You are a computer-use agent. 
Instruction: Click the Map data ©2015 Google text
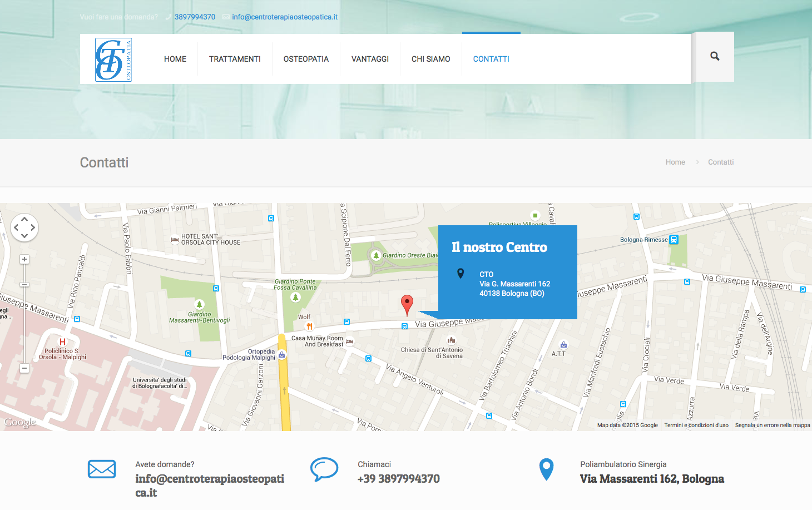tap(627, 425)
